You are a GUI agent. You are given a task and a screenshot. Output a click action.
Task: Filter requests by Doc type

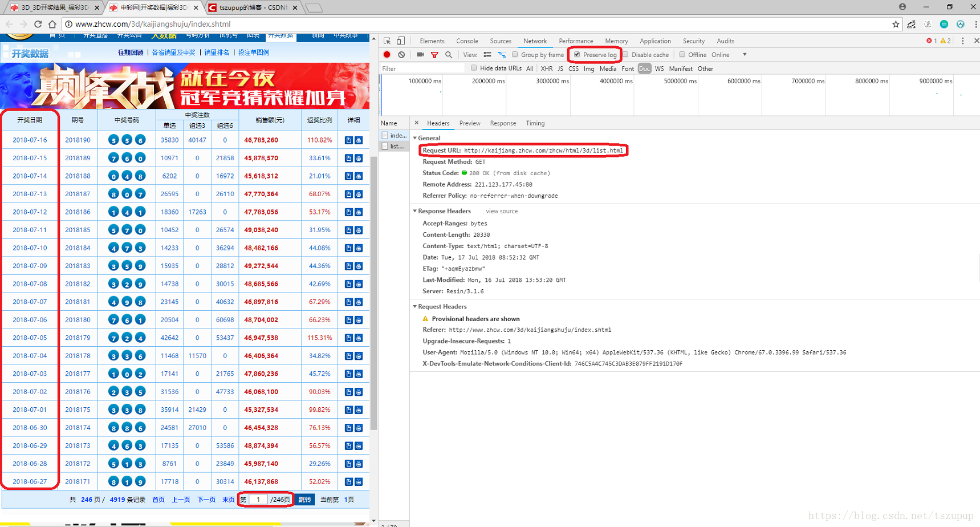coord(644,68)
